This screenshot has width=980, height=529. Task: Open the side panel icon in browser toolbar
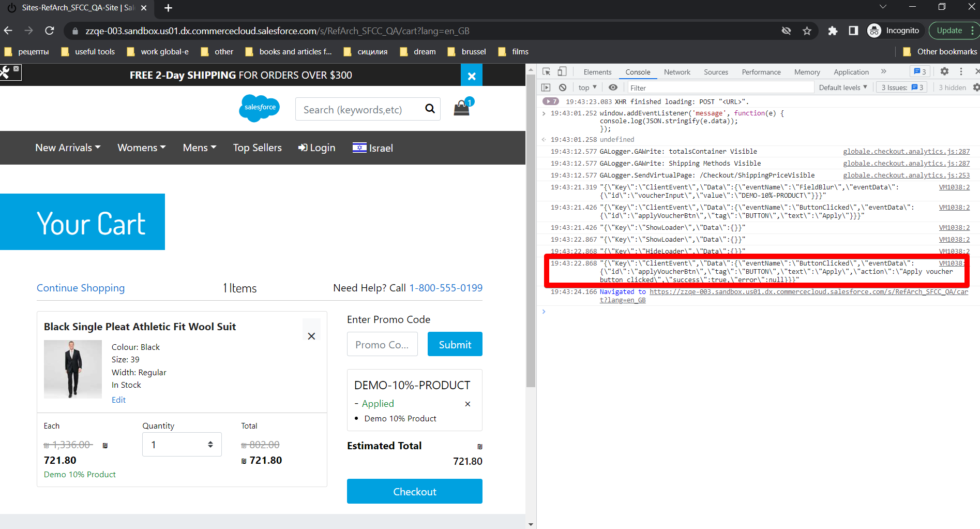tap(853, 31)
